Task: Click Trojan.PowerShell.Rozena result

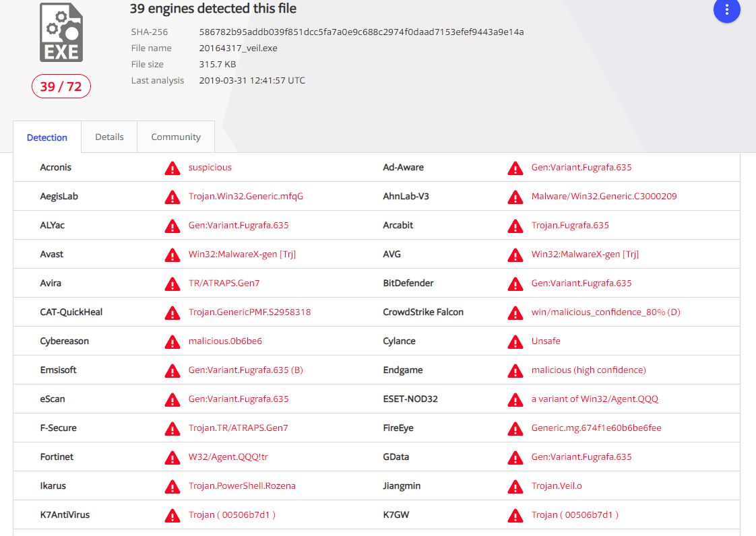Action: (x=242, y=485)
